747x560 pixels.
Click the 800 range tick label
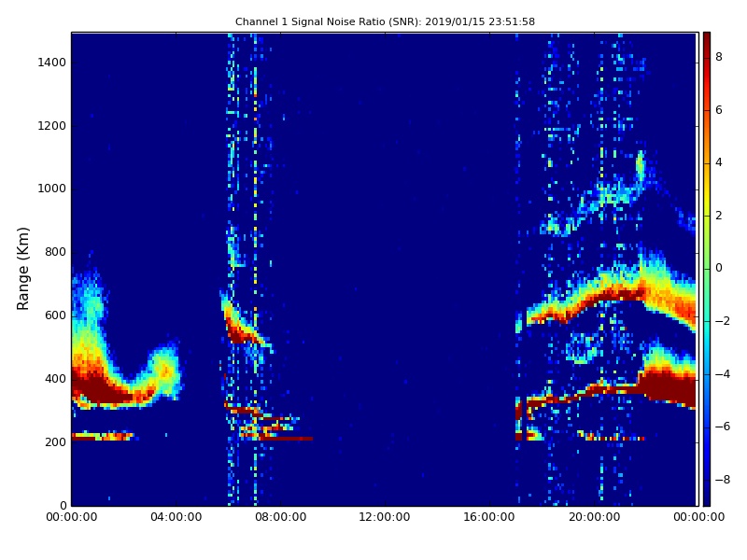(x=55, y=252)
